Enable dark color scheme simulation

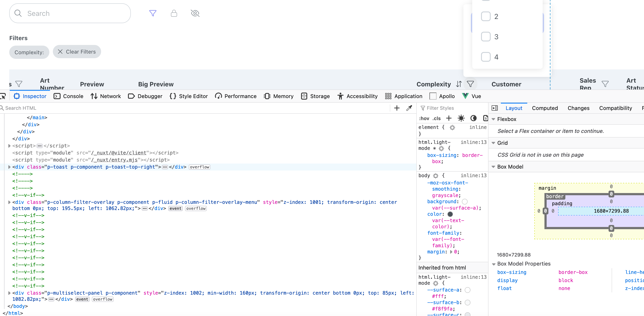473,118
